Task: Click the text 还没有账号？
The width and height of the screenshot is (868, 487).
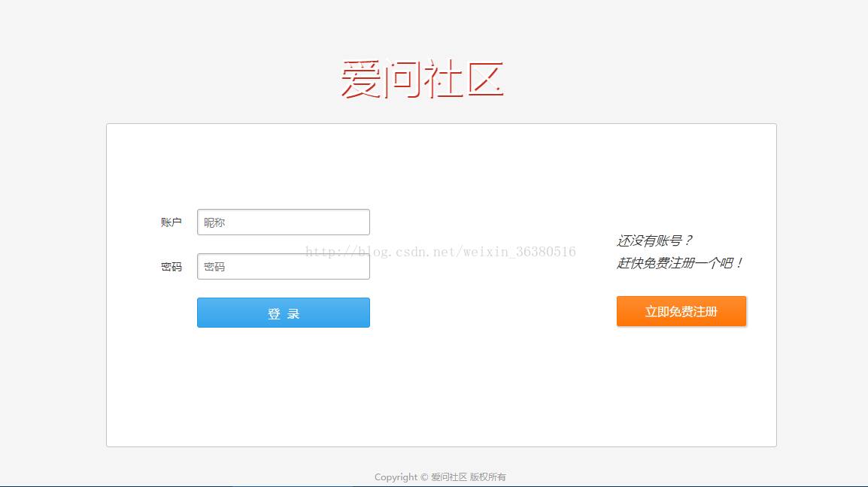Action: (x=654, y=240)
